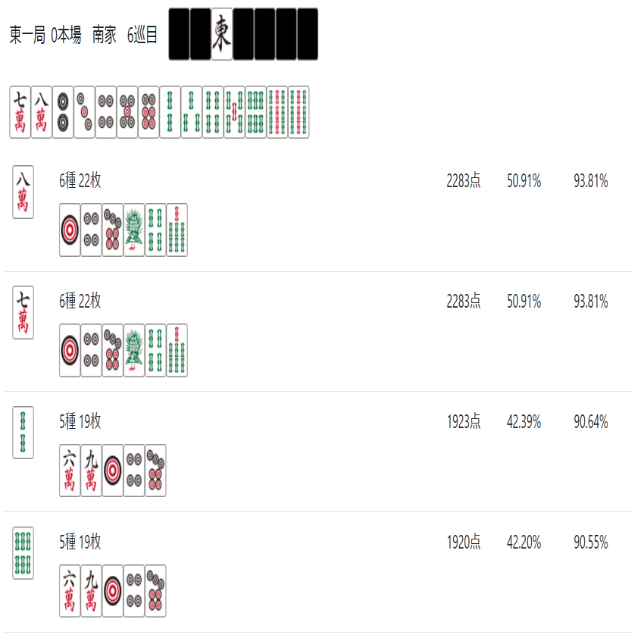Choose the 6-sou discard candidate tile
Screen dimensions: 644x644
point(23,553)
